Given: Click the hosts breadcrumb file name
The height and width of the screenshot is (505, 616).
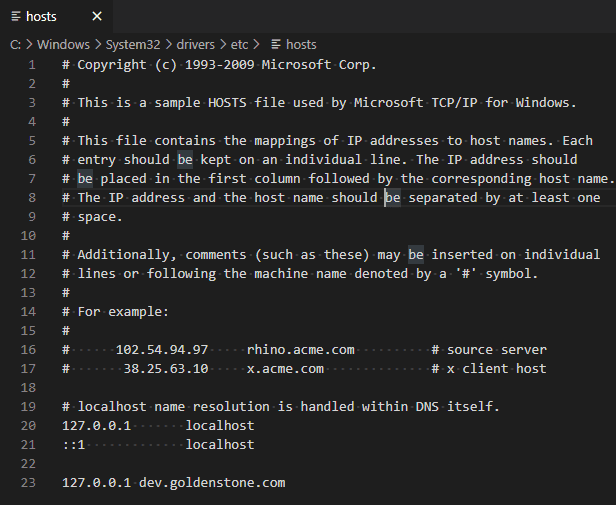Looking at the screenshot, I should pyautogui.click(x=301, y=44).
